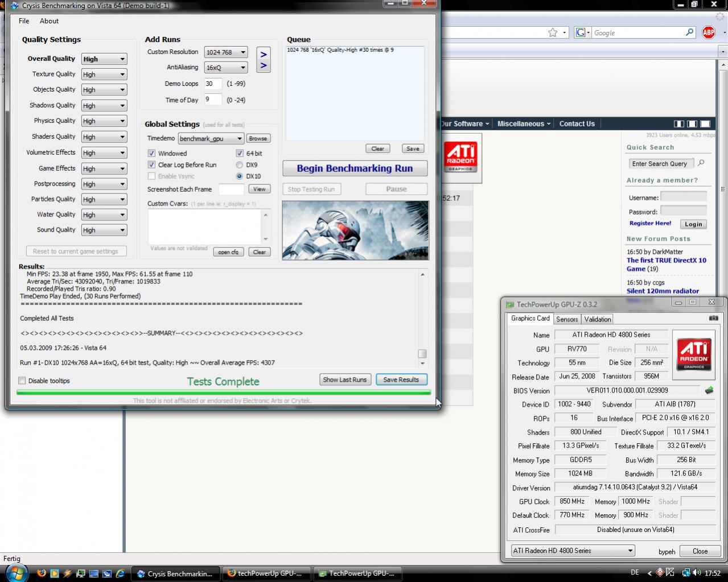Click the Time of Day input field

click(213, 100)
